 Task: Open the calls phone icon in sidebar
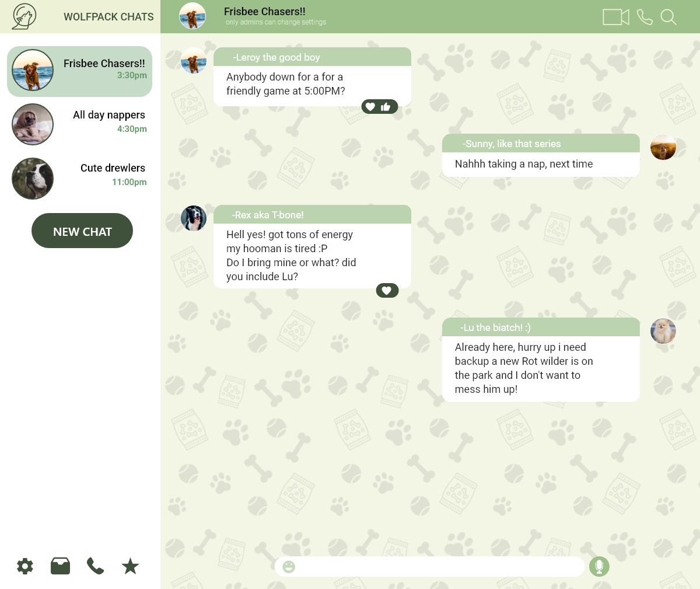click(x=95, y=566)
